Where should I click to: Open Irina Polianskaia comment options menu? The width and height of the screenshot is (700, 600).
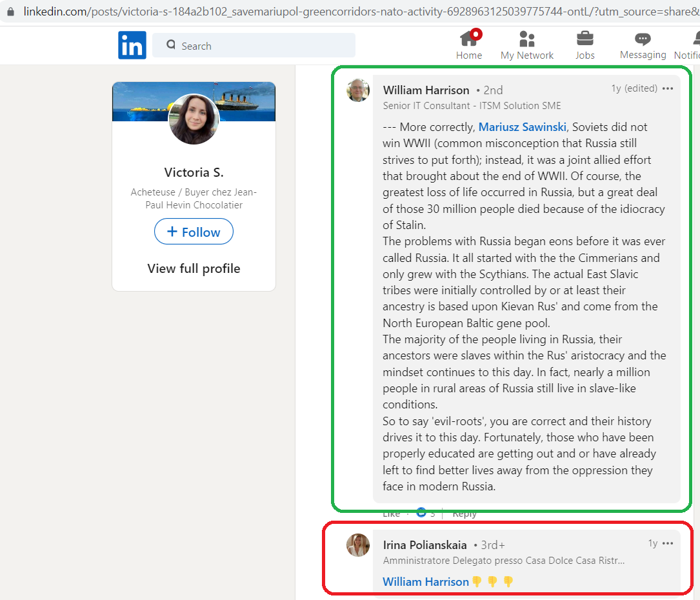point(667,543)
